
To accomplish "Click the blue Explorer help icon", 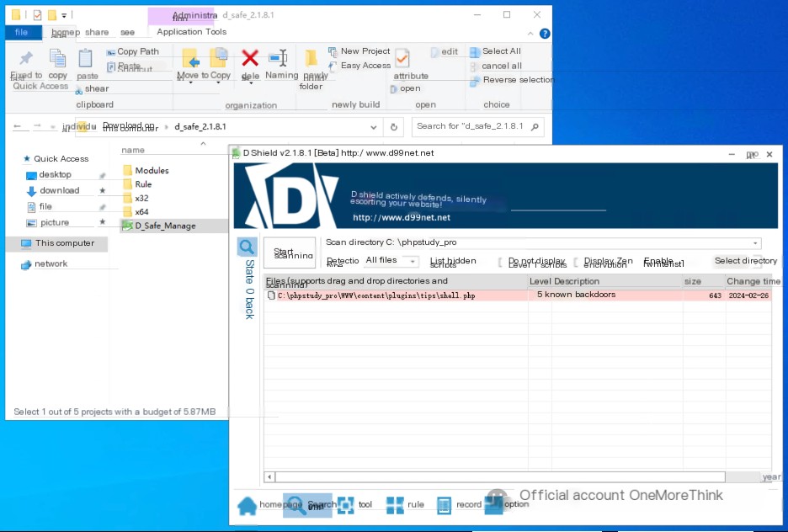I will click(545, 33).
